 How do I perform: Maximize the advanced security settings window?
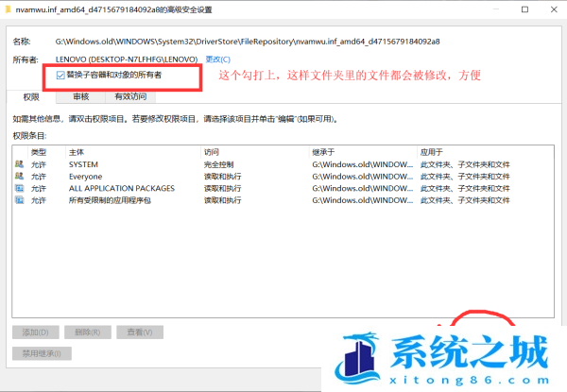click(x=524, y=9)
